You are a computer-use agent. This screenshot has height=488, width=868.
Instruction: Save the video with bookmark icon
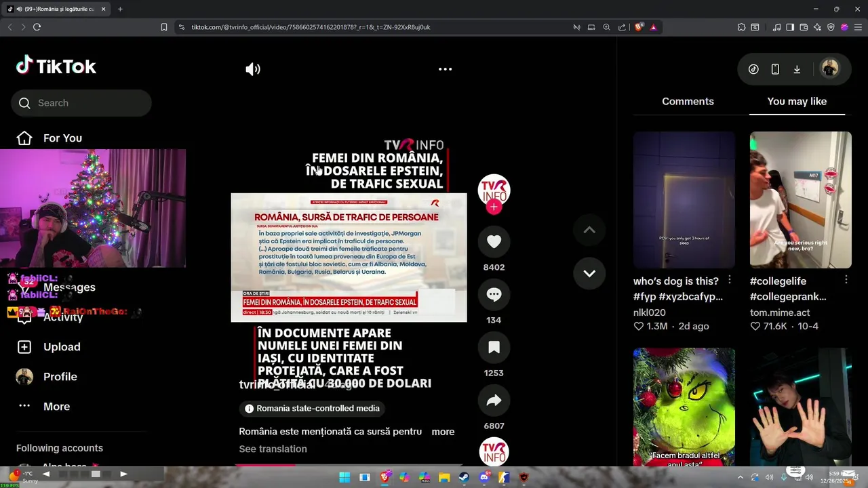(494, 348)
